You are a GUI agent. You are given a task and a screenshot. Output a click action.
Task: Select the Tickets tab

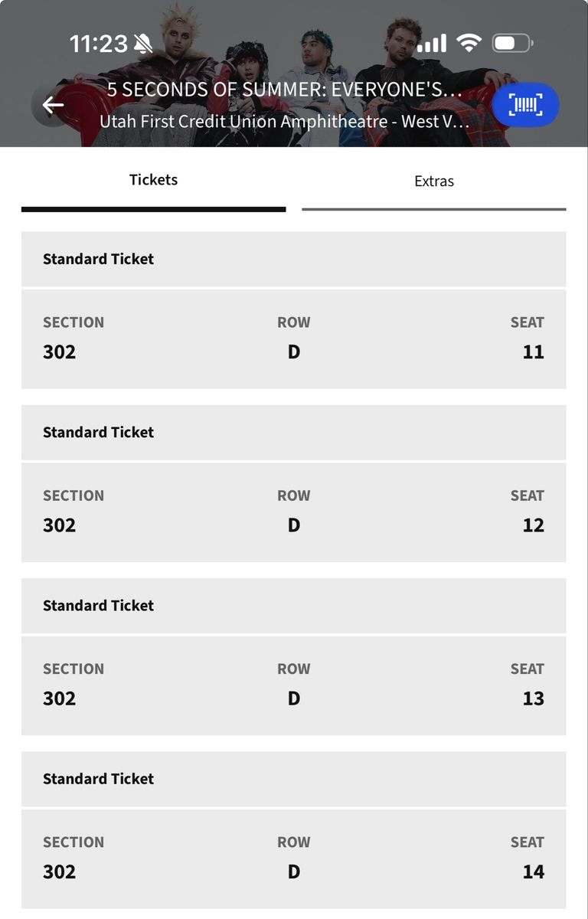(x=153, y=180)
